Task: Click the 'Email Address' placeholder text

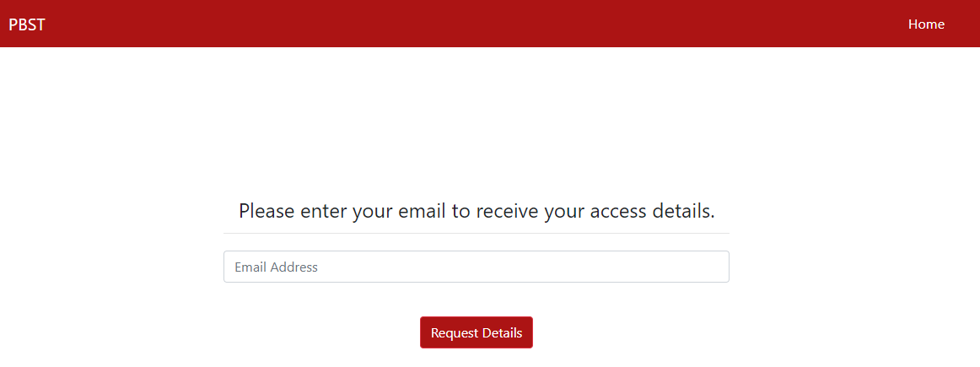Action: pos(277,267)
